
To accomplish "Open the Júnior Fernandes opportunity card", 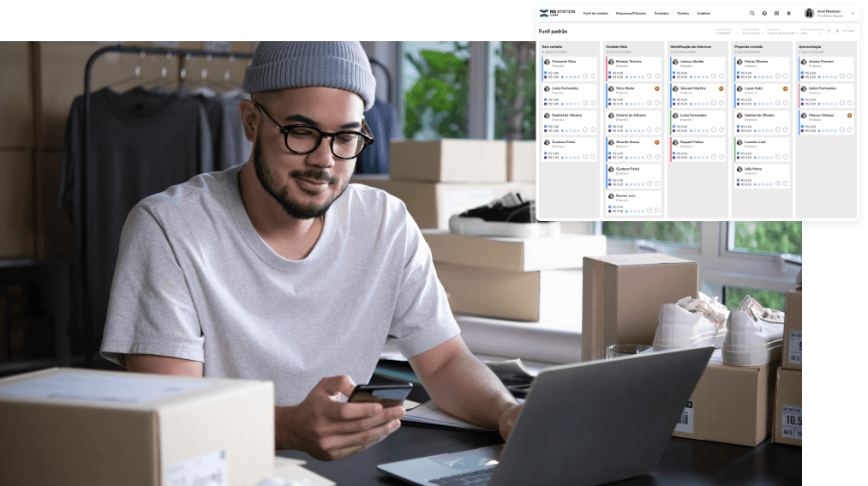I will pyautogui.click(x=826, y=96).
